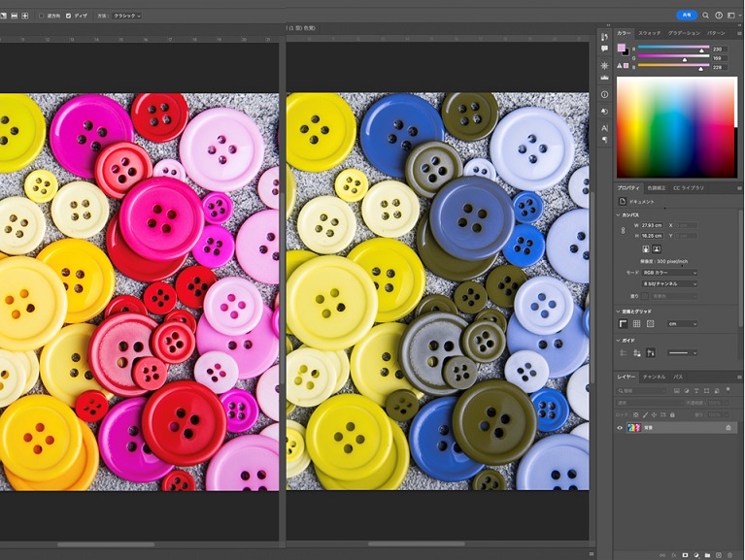Viewport: 745px width, 560px height.
Task: Collapse the ガイド section
Action: [618, 341]
